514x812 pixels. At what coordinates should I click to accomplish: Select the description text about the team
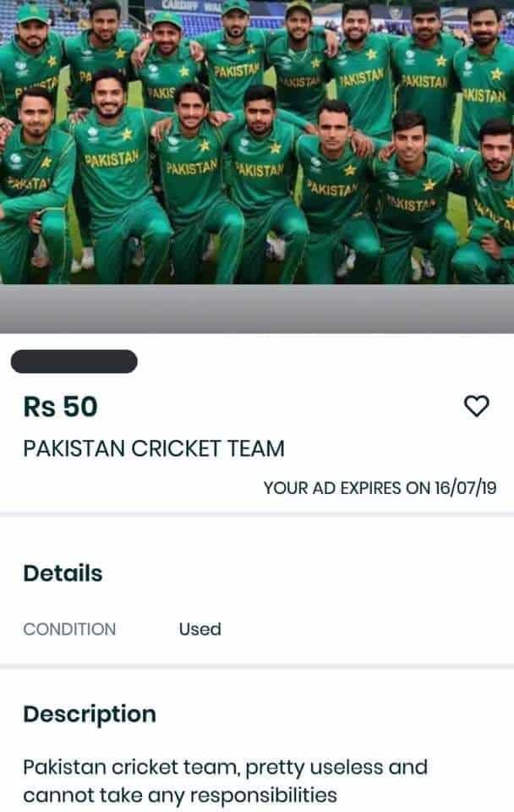225,781
